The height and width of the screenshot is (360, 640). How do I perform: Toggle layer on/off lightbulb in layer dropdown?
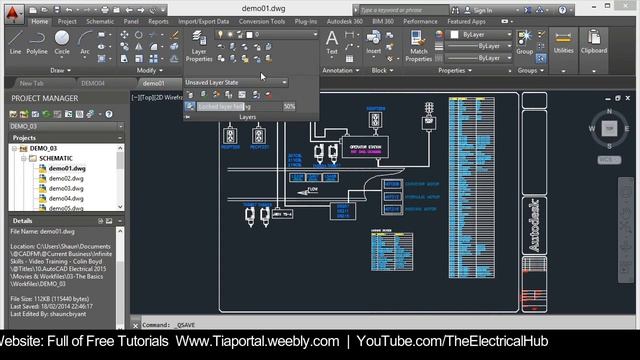221,35
